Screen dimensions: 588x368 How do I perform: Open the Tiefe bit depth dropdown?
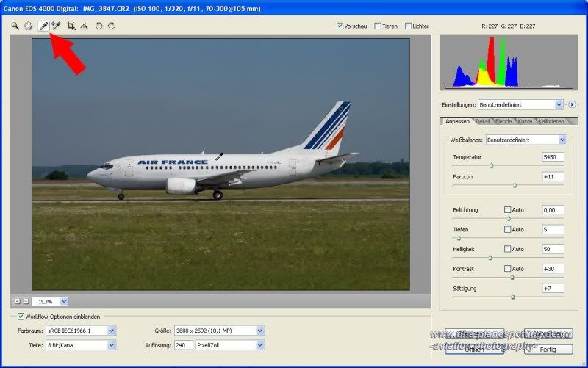(81, 345)
